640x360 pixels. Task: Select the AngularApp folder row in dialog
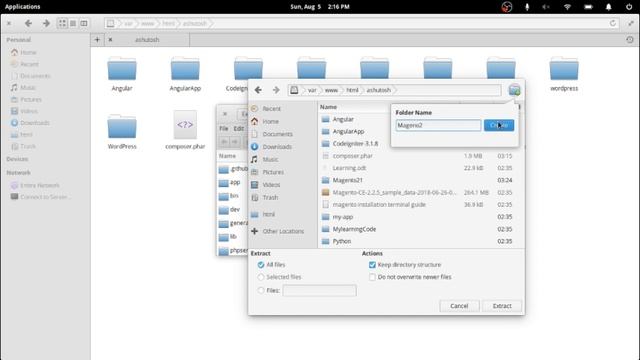tap(420, 131)
